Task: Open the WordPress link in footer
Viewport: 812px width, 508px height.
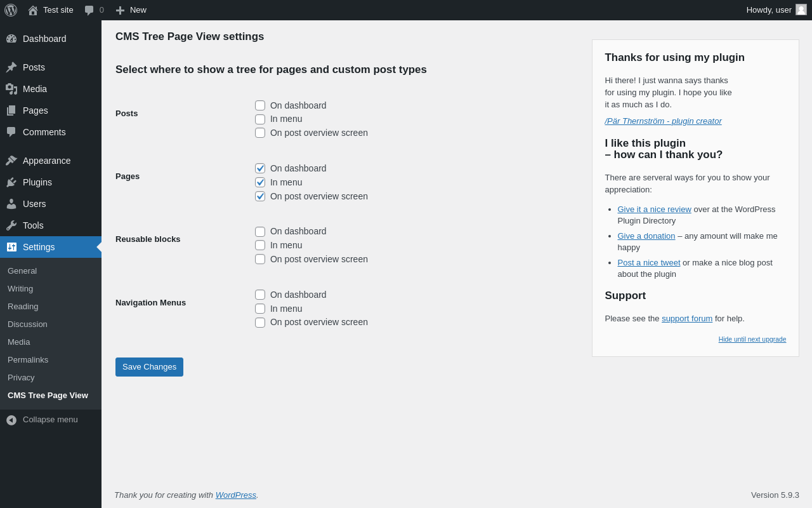Action: (x=236, y=495)
